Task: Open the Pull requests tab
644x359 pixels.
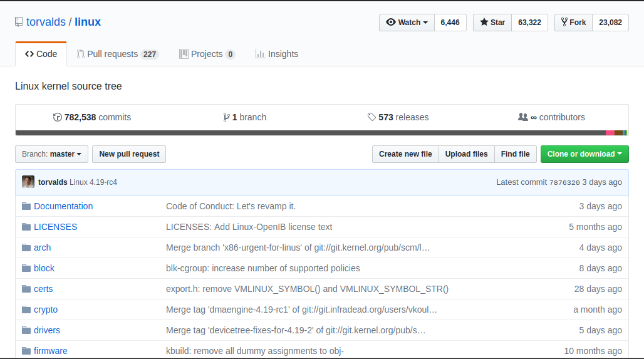Action: [118, 54]
